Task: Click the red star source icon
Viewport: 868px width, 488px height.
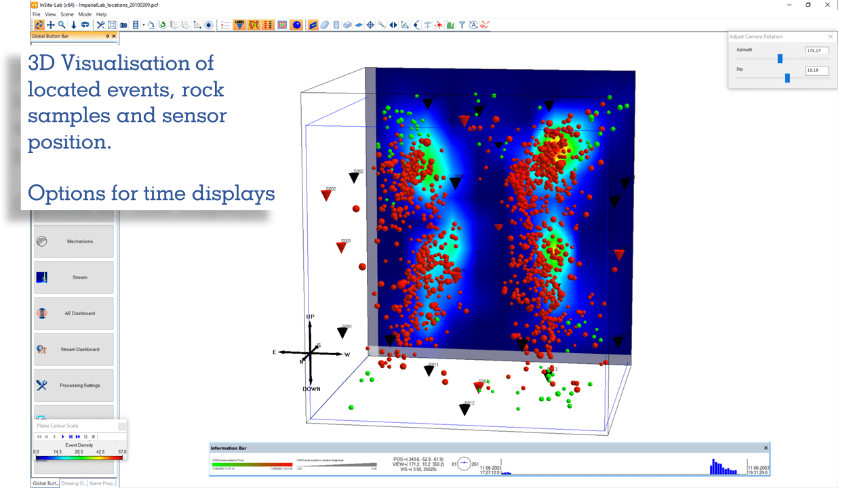Action: click(x=439, y=25)
